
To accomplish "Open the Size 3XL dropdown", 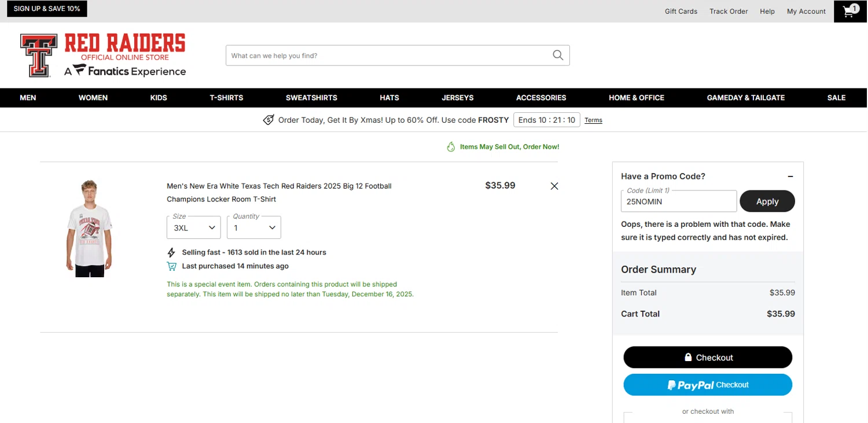I will (x=194, y=227).
